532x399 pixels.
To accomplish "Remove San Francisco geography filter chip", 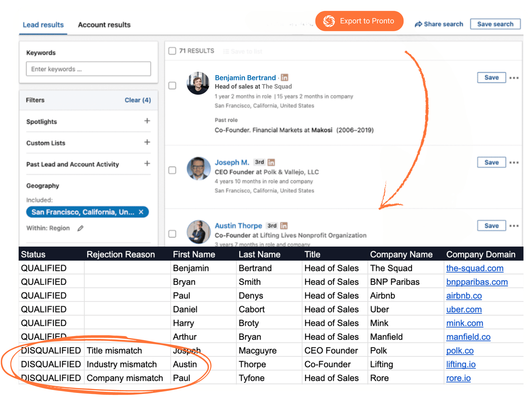I will tap(141, 212).
